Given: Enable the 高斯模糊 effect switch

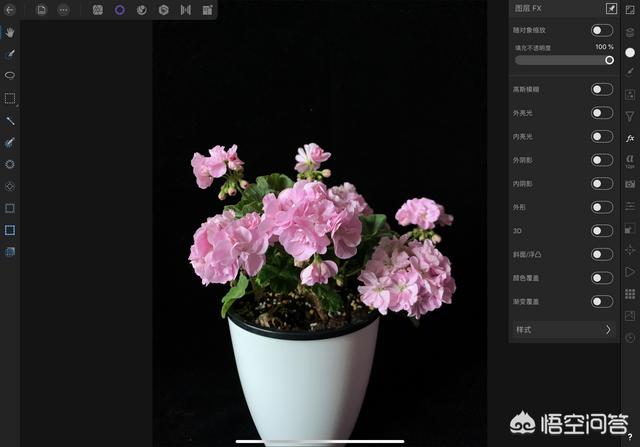Looking at the screenshot, I should (602, 89).
